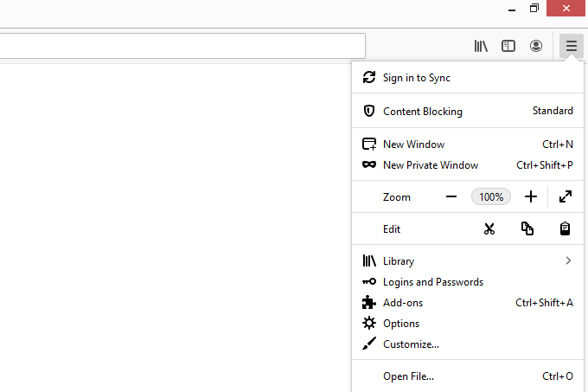This screenshot has width=588, height=392.
Task: Click inside the address bar field
Action: click(x=182, y=46)
